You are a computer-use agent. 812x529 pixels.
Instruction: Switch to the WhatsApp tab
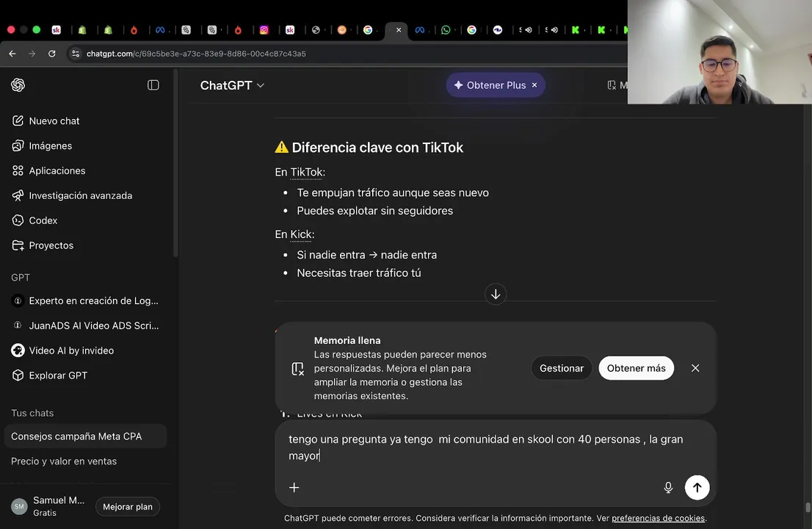(446, 30)
